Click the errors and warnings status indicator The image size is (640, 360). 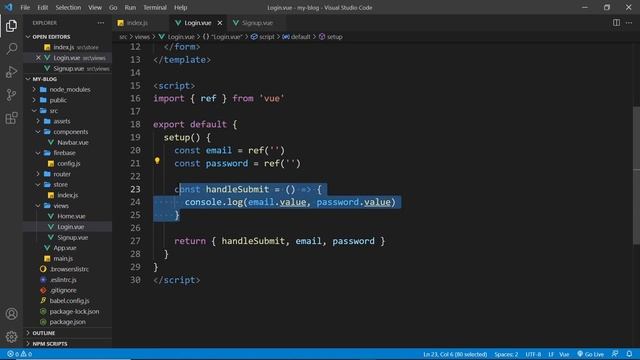click(x=19, y=354)
